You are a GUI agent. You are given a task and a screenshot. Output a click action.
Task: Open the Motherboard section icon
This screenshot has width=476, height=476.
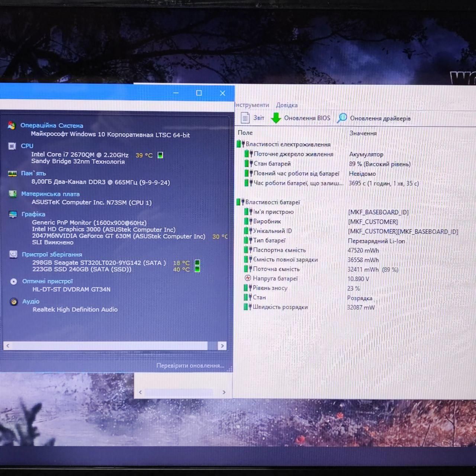pyautogui.click(x=13, y=194)
